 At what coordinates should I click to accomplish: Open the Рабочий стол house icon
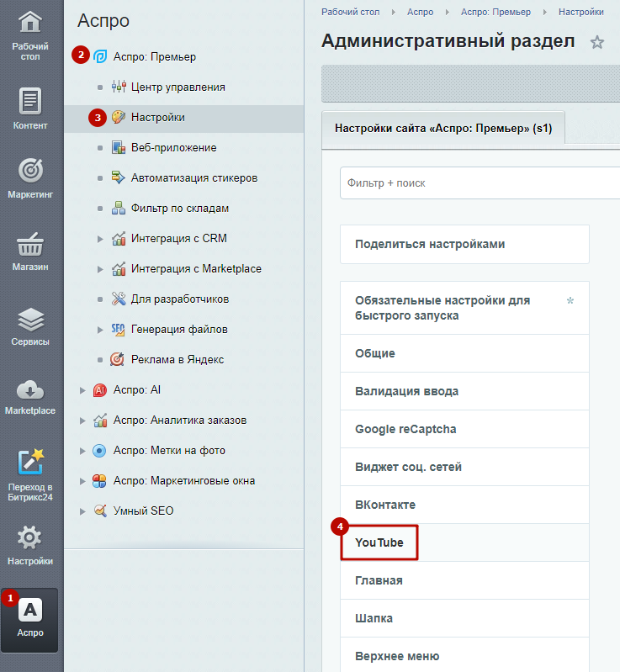30,22
